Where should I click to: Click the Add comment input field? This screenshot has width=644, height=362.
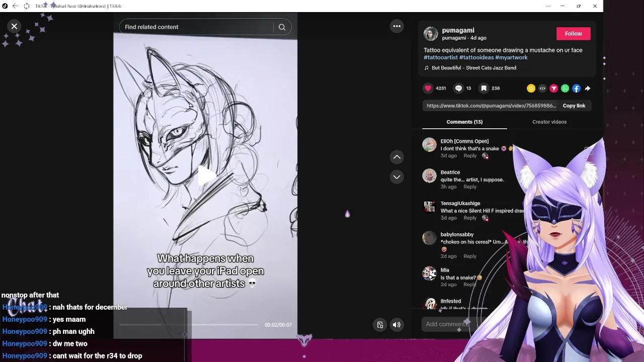pyautogui.click(x=447, y=324)
